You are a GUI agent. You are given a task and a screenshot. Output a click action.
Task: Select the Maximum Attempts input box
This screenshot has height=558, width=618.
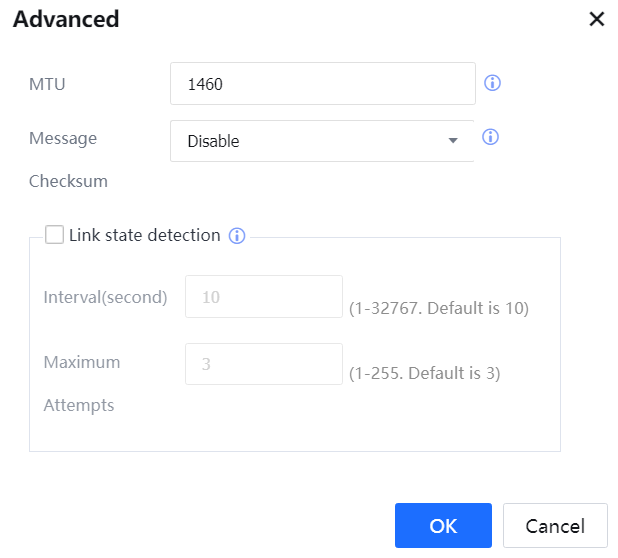click(264, 365)
